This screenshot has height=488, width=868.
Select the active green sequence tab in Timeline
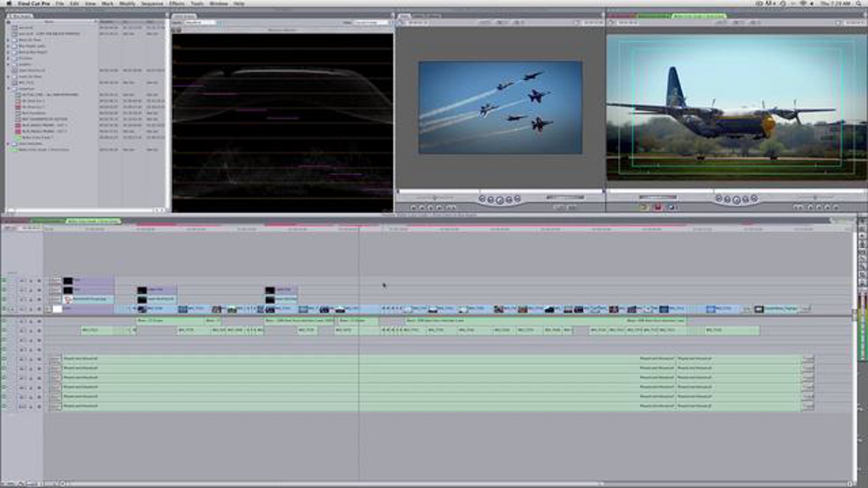[x=93, y=221]
